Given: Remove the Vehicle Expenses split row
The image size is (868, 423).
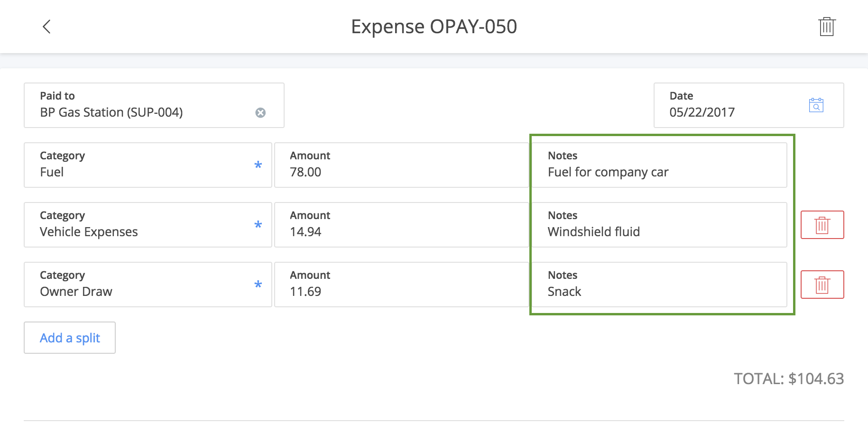Looking at the screenshot, I should click(822, 225).
